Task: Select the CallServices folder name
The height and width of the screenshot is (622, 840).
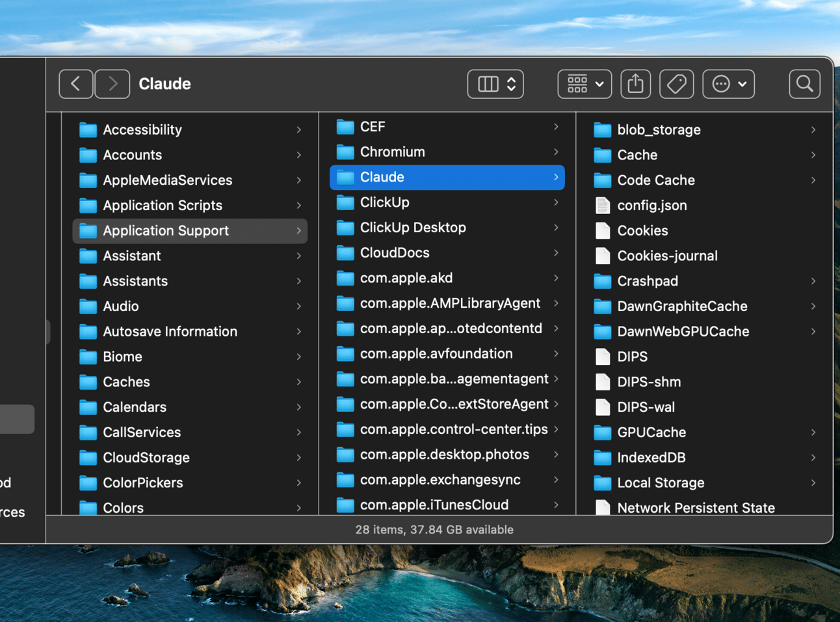Action: point(142,433)
